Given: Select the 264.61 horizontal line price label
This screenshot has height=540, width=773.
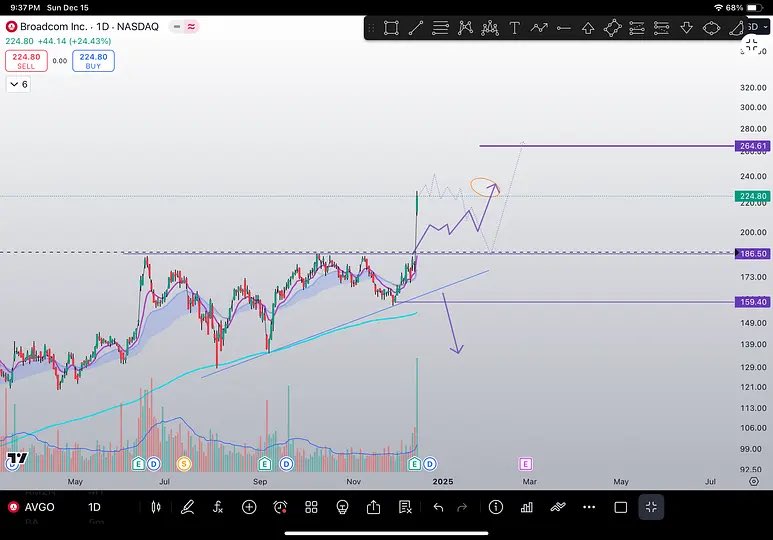Looking at the screenshot, I should (752, 146).
